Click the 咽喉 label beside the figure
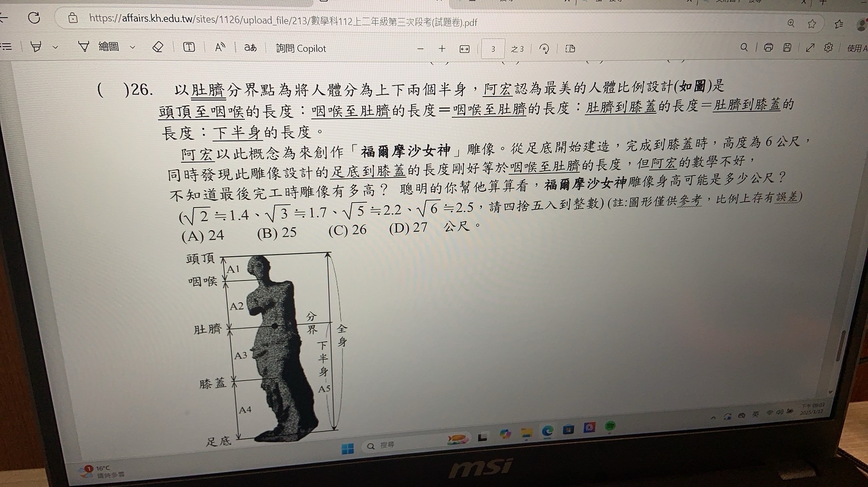This screenshot has width=868, height=487. pyautogui.click(x=202, y=281)
